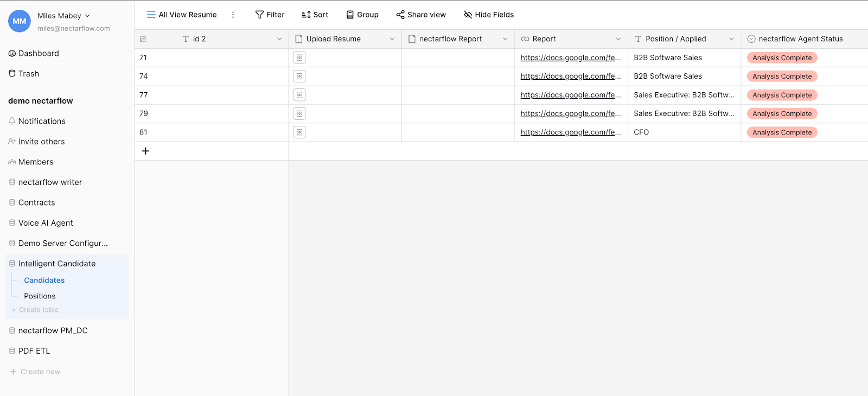
Task: Click the Voice AI Agent database icon
Action: coord(12,223)
